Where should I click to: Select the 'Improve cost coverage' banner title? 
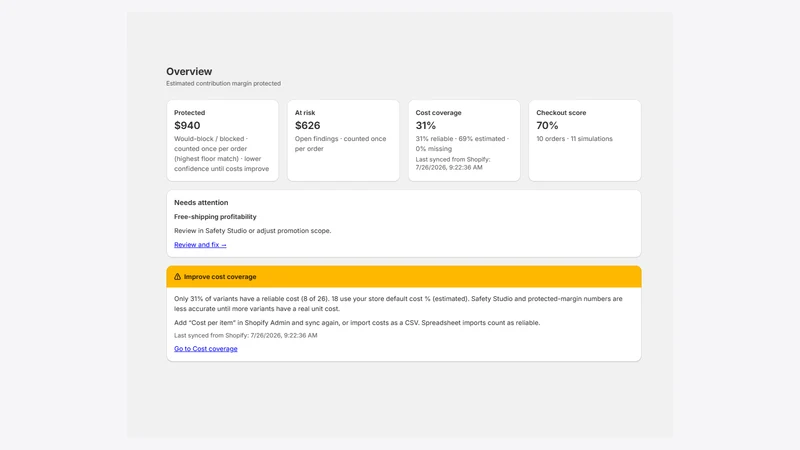tap(220, 277)
